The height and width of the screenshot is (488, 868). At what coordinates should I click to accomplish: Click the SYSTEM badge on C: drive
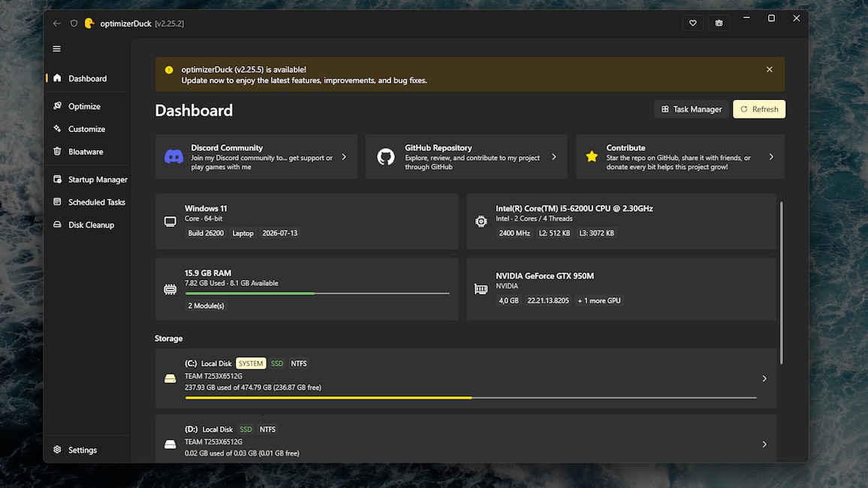[251, 363]
